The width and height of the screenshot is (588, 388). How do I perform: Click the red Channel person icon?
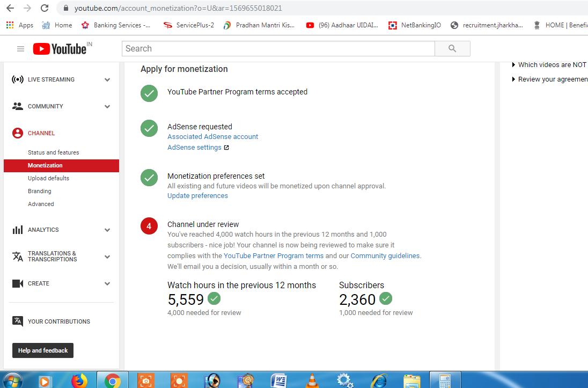[x=18, y=133]
